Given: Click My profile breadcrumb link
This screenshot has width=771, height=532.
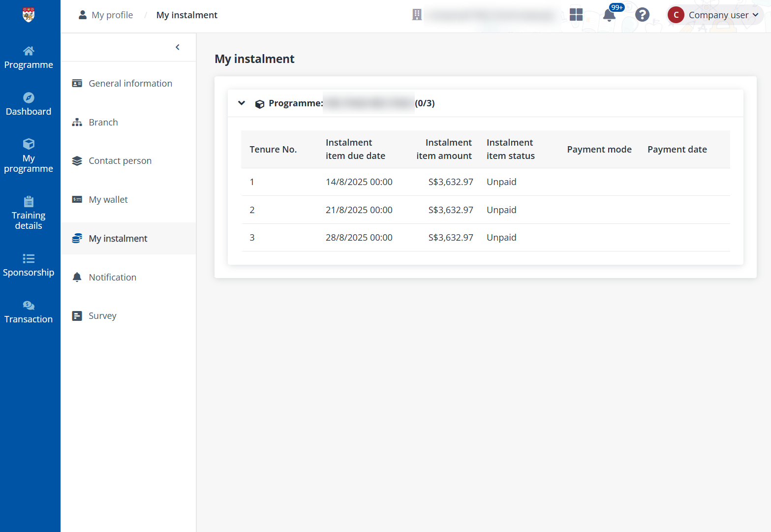Looking at the screenshot, I should click(112, 15).
